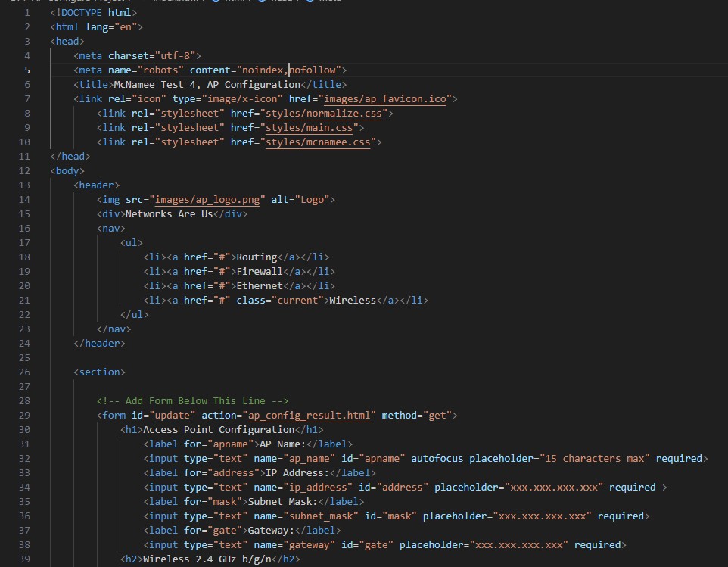This screenshot has width=728, height=567.
Task: Click line number 5 in the gutter
Action: [27, 70]
